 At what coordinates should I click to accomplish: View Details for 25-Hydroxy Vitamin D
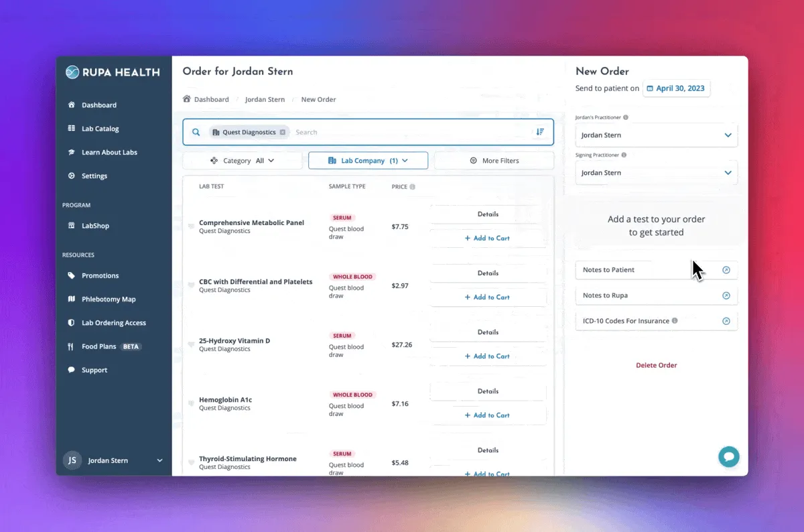point(488,332)
